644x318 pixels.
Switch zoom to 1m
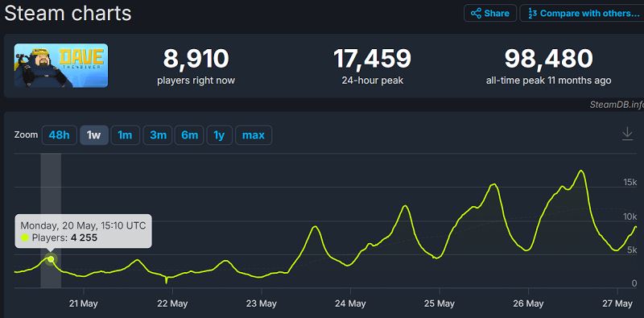point(126,135)
